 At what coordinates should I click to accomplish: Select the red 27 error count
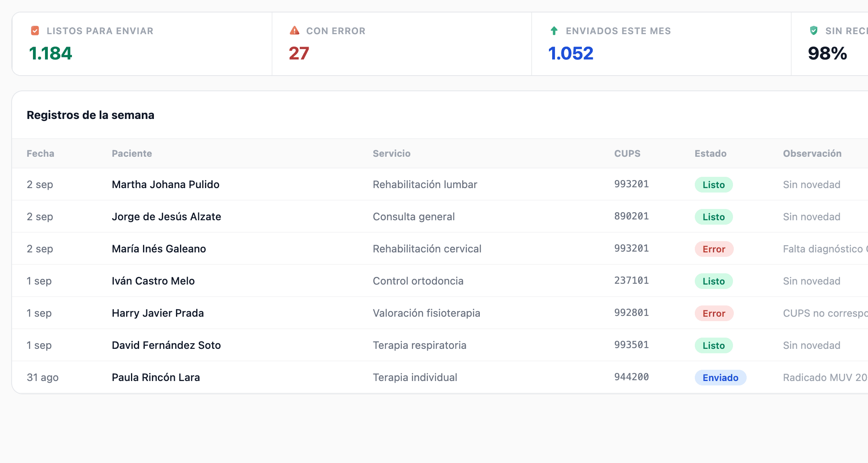(299, 53)
